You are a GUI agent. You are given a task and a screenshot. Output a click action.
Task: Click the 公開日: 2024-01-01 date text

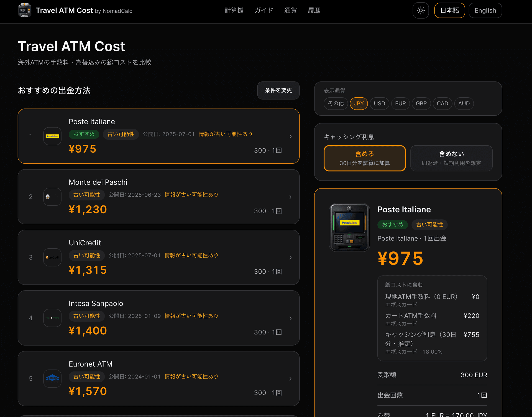[x=135, y=377]
